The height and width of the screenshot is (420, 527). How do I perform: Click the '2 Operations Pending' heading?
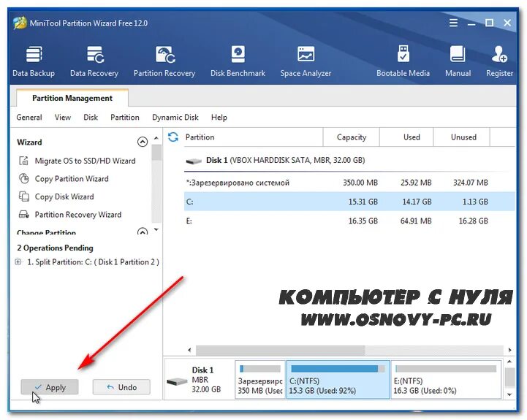(55, 248)
